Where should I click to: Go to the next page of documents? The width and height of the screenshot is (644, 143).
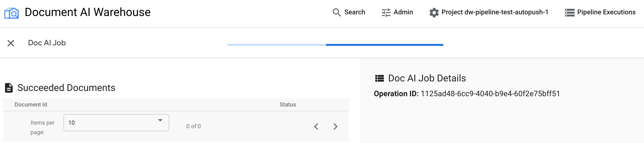pos(336,127)
